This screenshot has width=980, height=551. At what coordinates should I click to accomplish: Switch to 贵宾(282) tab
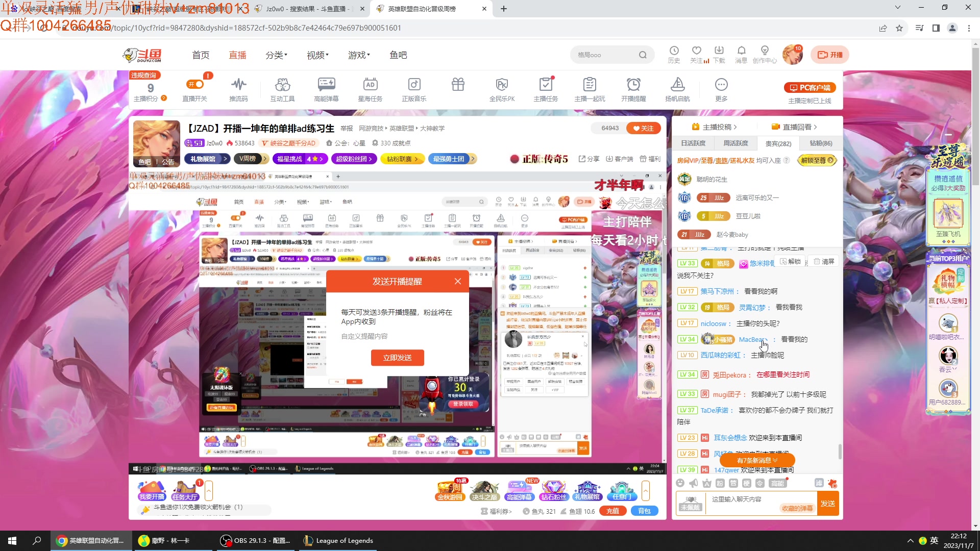pyautogui.click(x=778, y=143)
